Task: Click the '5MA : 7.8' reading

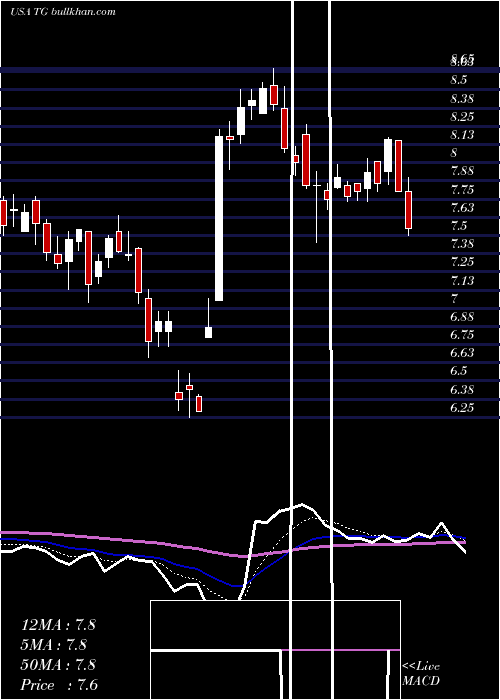Action: pos(54,645)
